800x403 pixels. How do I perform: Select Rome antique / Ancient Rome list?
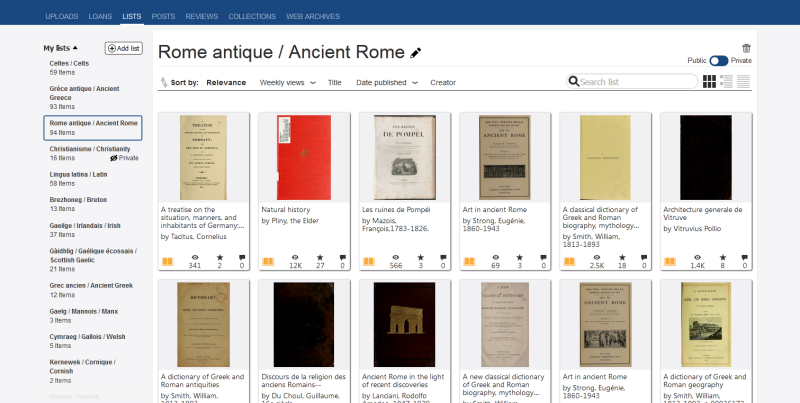tap(93, 128)
